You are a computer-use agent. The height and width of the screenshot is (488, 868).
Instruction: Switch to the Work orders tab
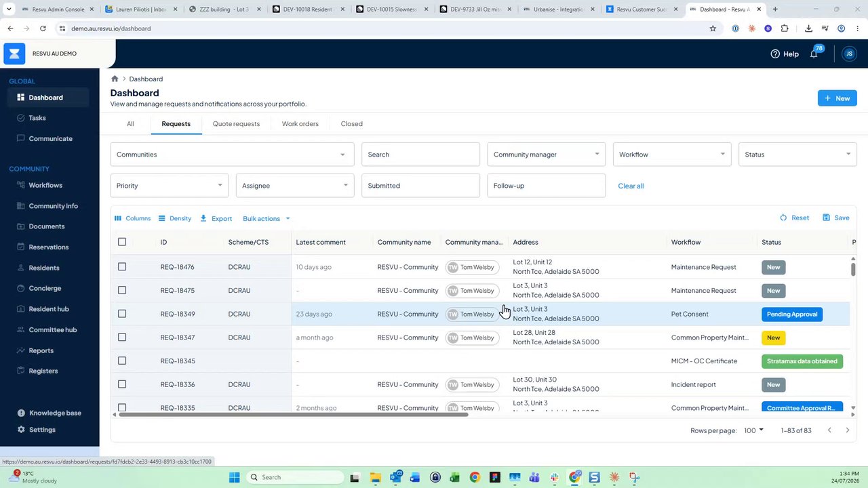(300, 124)
